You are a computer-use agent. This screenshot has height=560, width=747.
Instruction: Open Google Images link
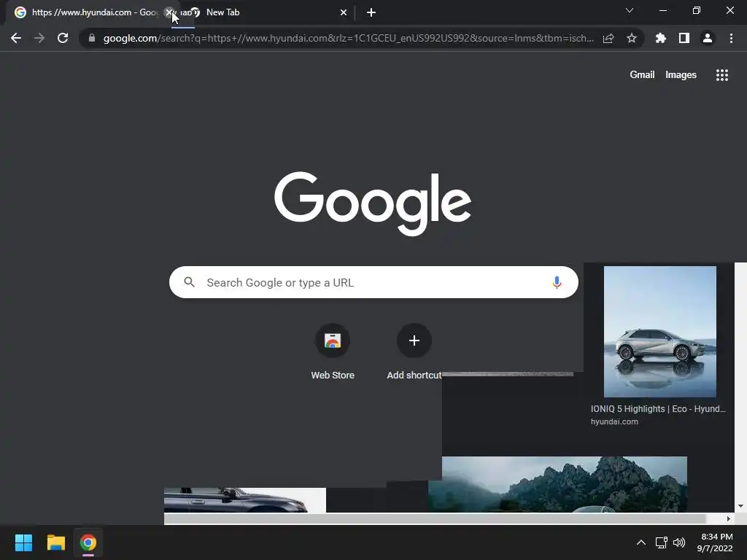coord(681,75)
